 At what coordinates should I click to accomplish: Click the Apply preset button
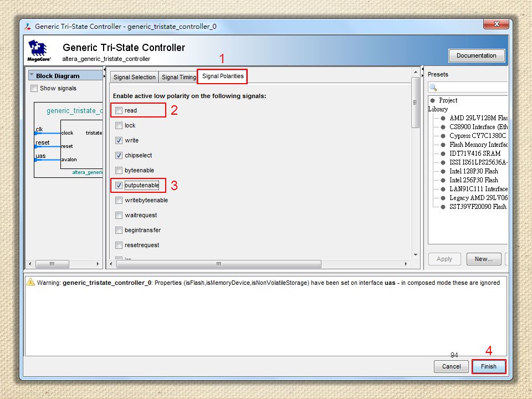pyautogui.click(x=444, y=259)
